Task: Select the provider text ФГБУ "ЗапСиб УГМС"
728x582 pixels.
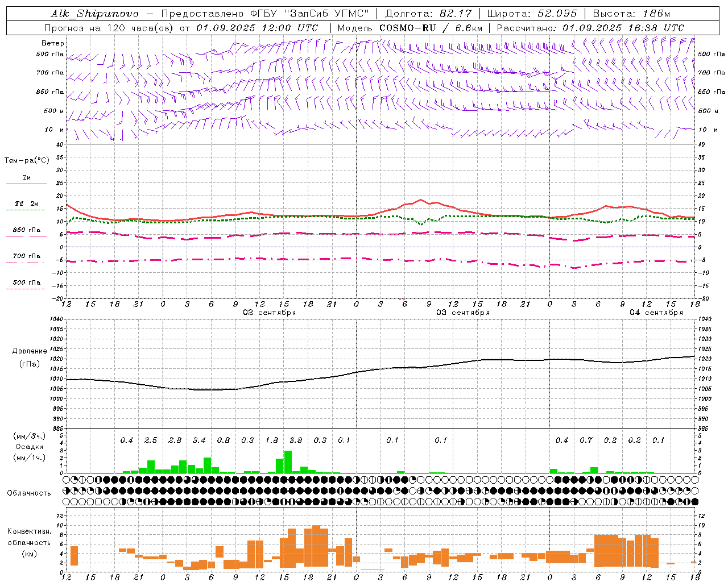Action: (309, 14)
